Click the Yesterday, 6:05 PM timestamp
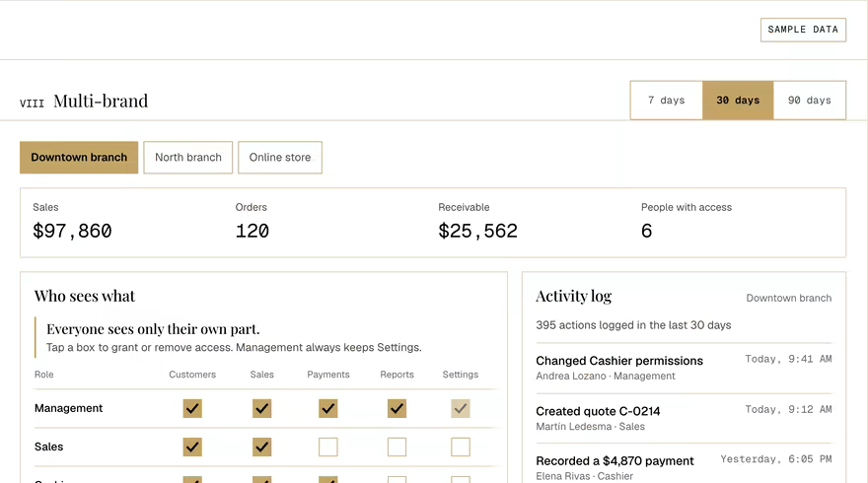868x483 pixels. [x=776, y=459]
